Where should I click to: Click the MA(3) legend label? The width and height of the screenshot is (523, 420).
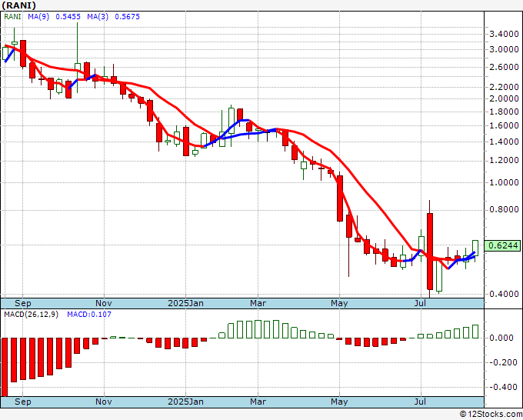click(98, 17)
